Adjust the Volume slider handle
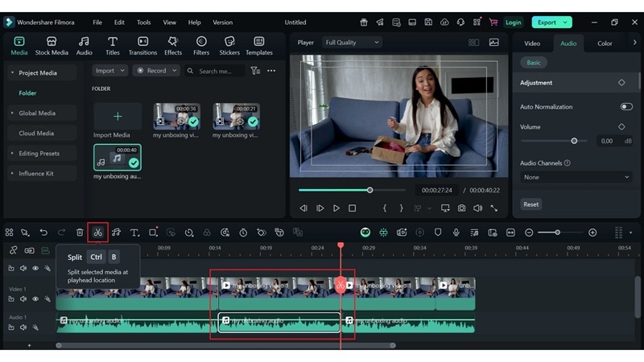 coord(574,141)
